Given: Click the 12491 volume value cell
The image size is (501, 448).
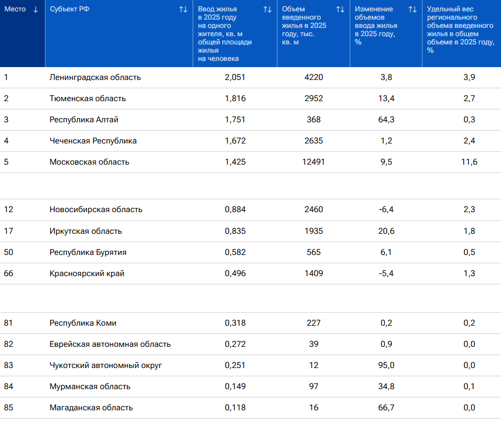Looking at the screenshot, I should pyautogui.click(x=313, y=162).
